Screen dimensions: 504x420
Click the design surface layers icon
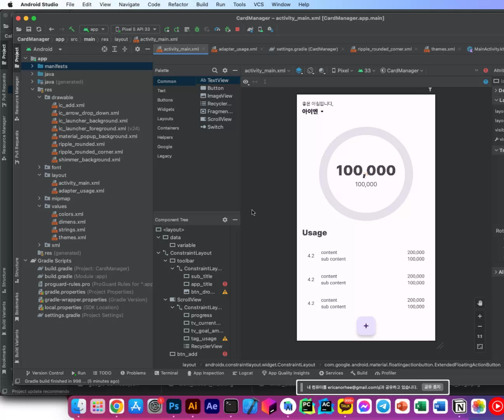299,71
